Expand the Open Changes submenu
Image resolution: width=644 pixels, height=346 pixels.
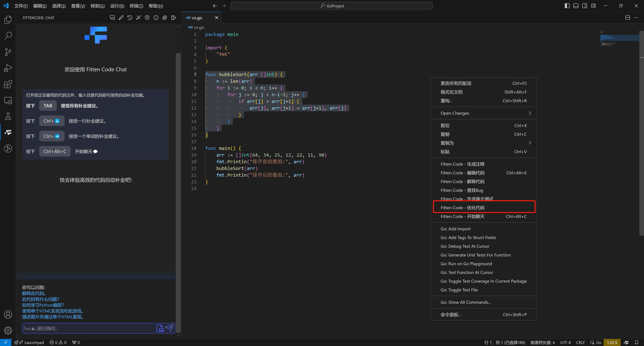pyautogui.click(x=484, y=113)
